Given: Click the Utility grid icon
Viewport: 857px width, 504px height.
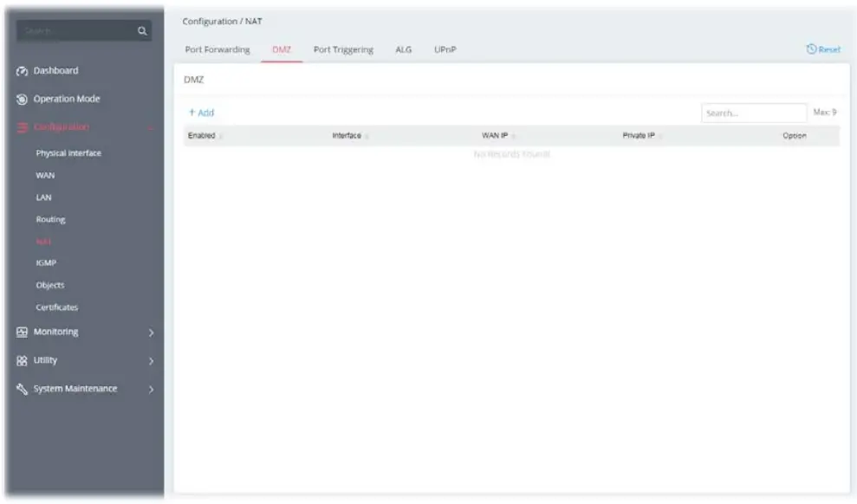Looking at the screenshot, I should (x=22, y=360).
